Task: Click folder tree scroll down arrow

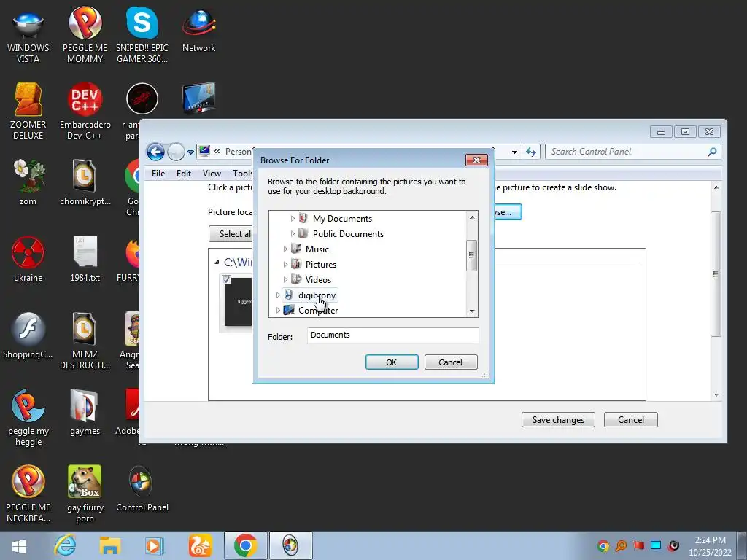Action: pyautogui.click(x=472, y=311)
